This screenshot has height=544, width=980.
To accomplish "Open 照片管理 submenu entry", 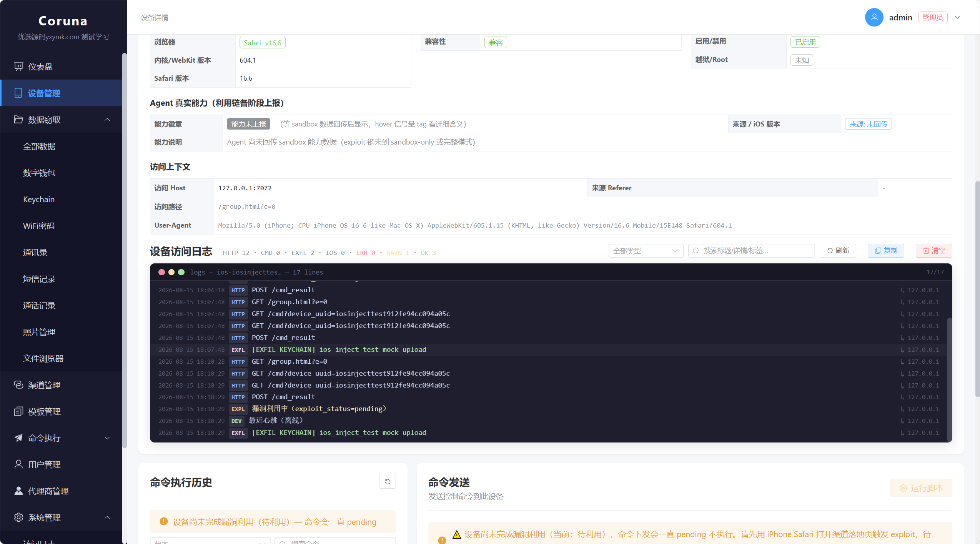I will (62, 332).
